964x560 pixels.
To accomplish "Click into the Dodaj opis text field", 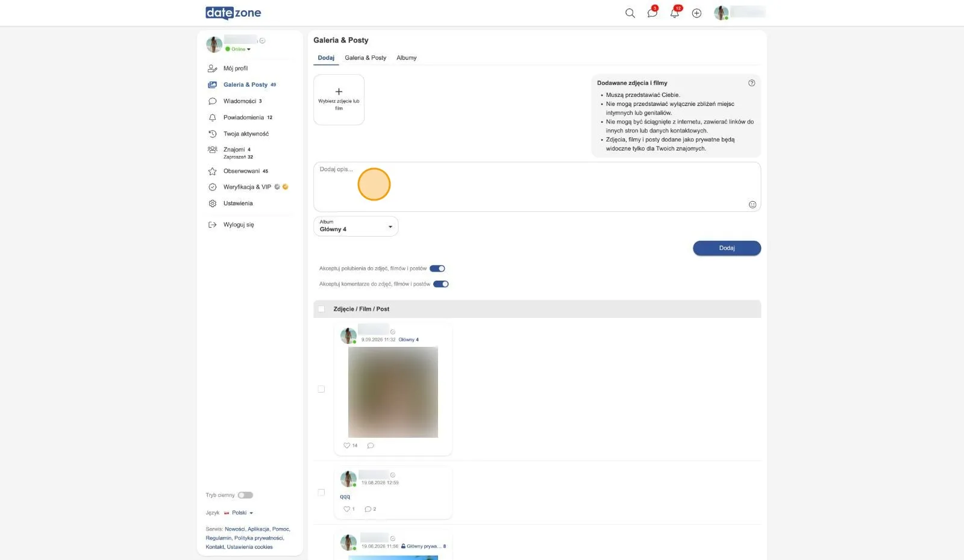I will (537, 187).
